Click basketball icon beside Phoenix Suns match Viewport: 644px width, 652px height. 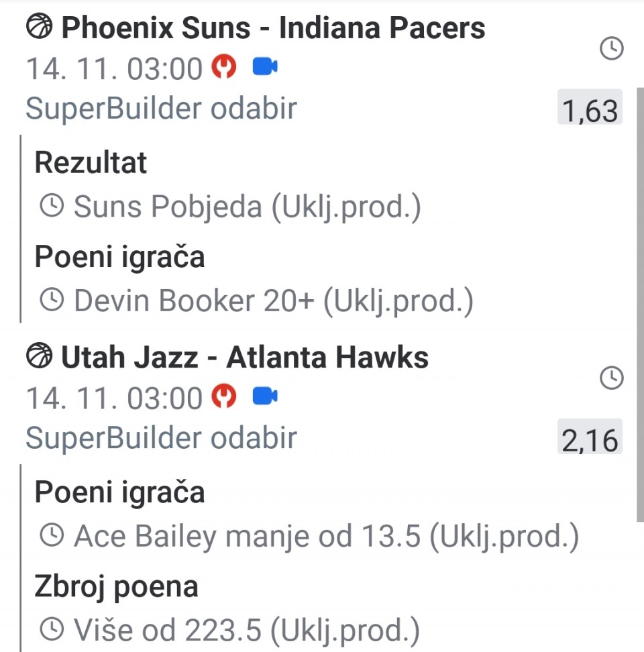39,28
